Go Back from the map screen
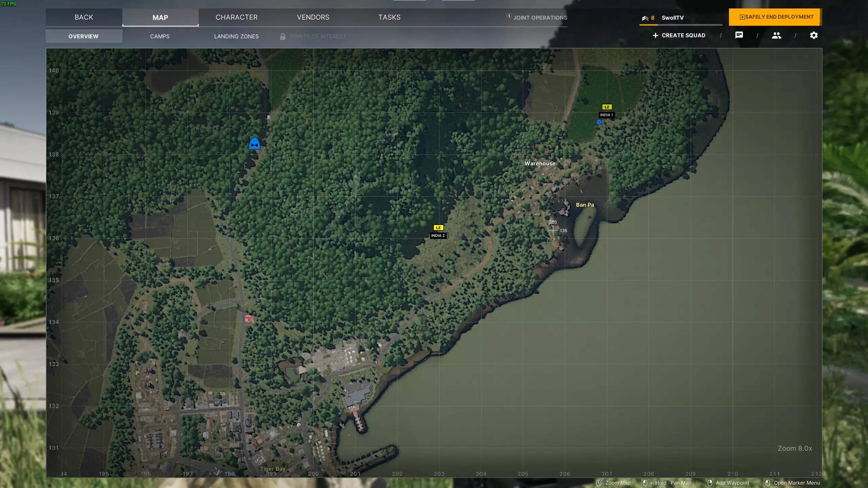Viewport: 868px width, 488px height. (x=84, y=17)
